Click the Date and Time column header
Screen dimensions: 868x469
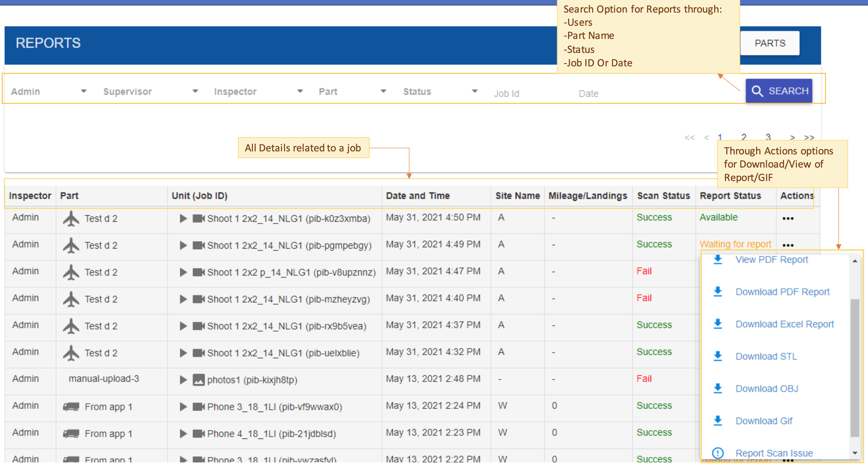coord(418,196)
